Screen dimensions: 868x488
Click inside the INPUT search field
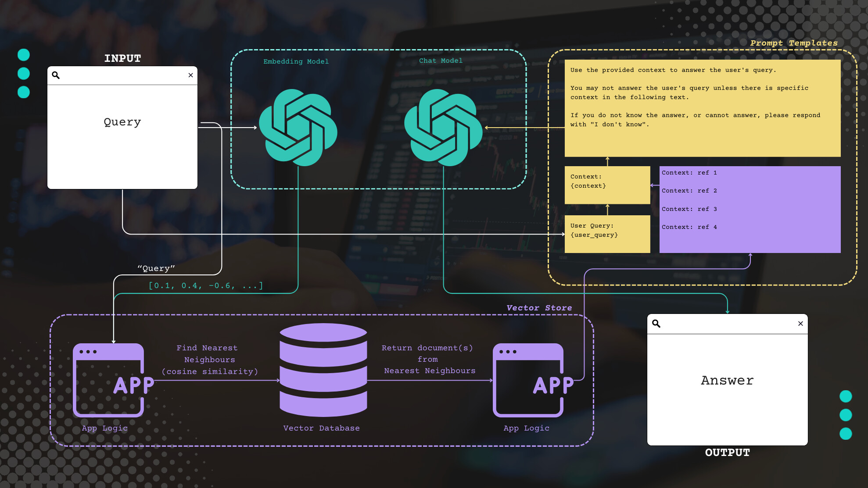pos(122,75)
